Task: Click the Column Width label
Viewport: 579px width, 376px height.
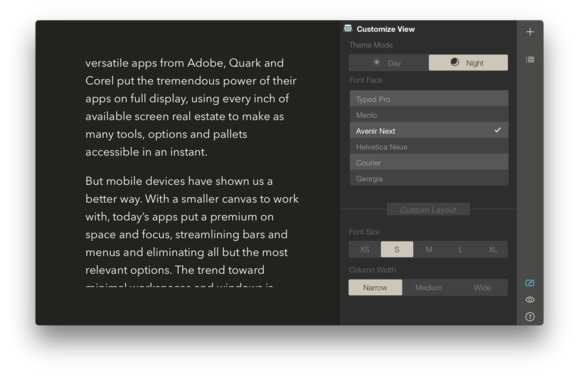Action: 372,270
